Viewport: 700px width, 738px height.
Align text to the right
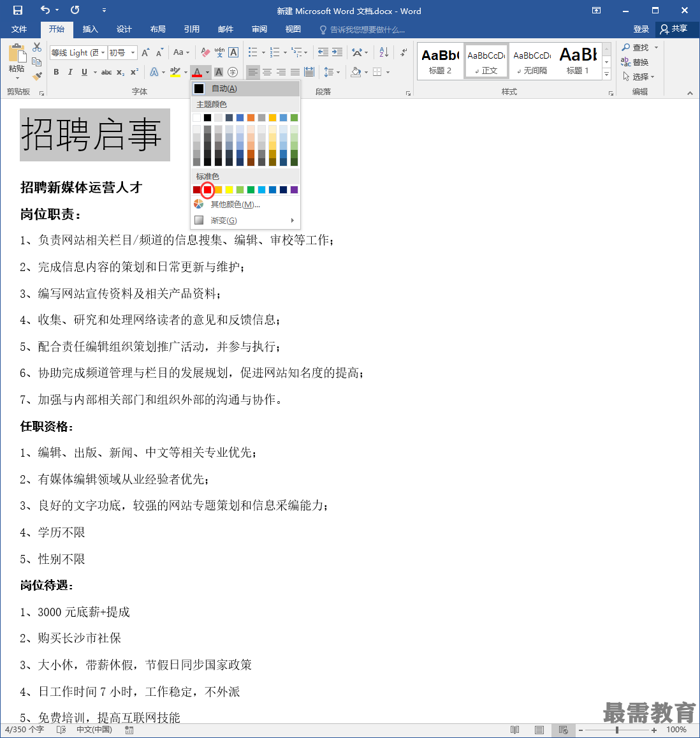click(x=281, y=72)
